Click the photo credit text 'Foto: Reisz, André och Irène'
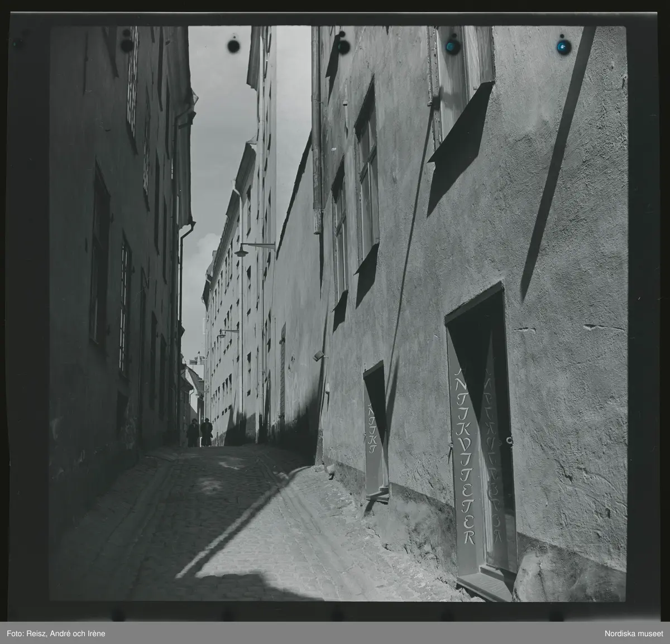This screenshot has height=644, width=670. (55, 633)
